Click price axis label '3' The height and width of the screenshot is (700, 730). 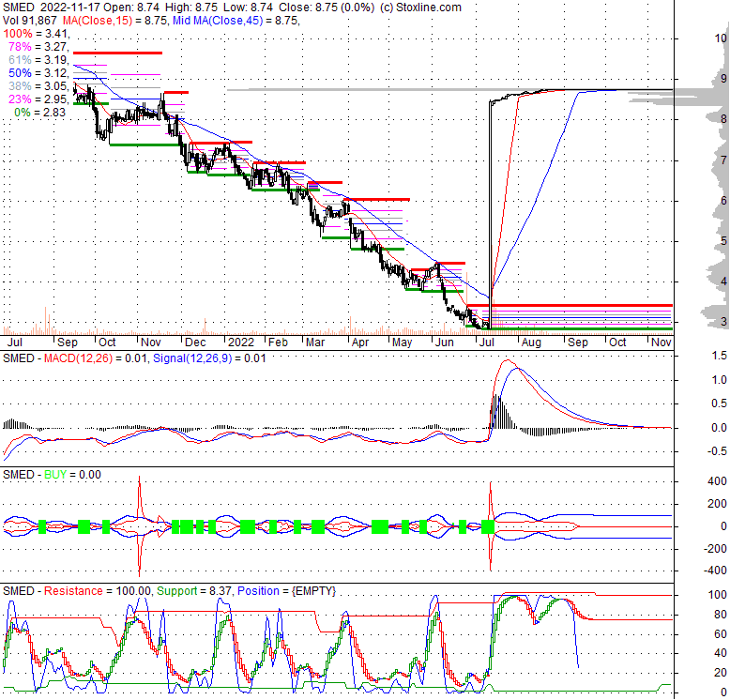coord(724,321)
